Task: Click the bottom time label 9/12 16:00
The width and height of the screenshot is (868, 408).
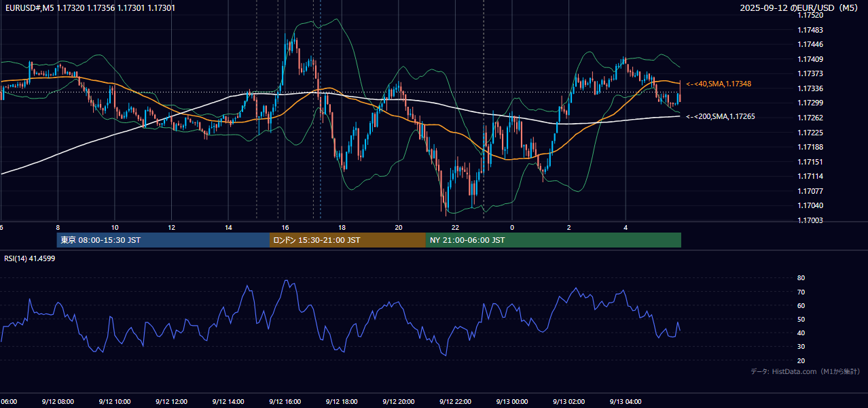Action: pyautogui.click(x=285, y=402)
